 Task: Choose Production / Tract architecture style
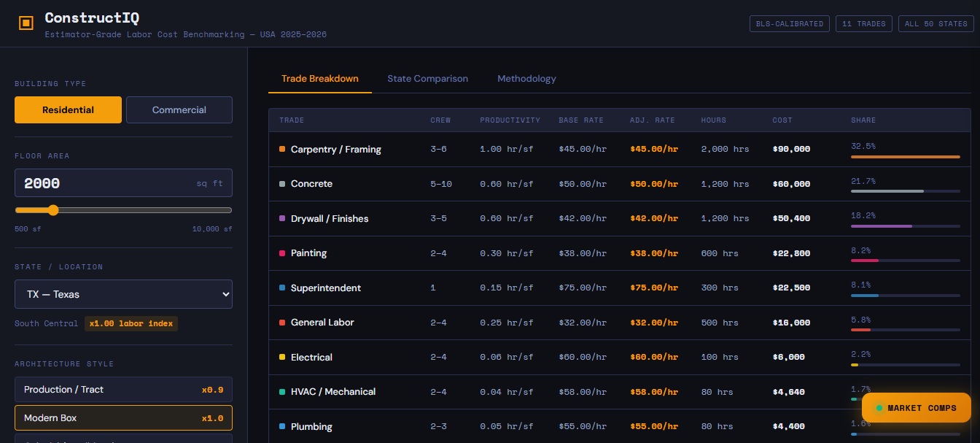tap(123, 390)
